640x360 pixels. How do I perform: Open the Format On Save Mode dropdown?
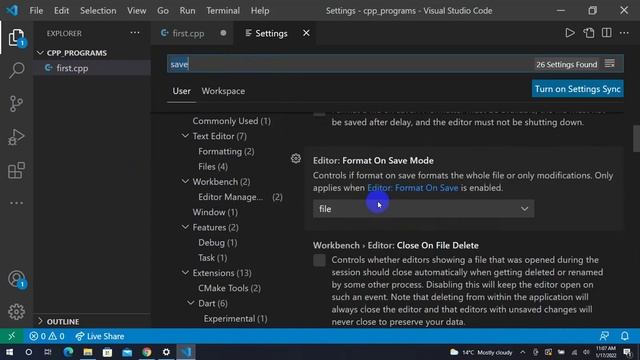tap(423, 209)
